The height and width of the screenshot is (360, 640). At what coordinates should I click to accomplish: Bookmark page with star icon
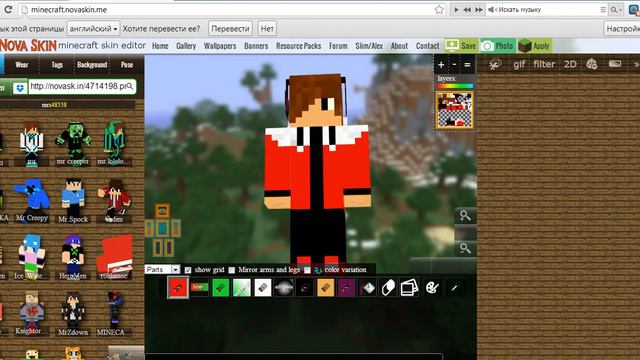click(x=439, y=9)
